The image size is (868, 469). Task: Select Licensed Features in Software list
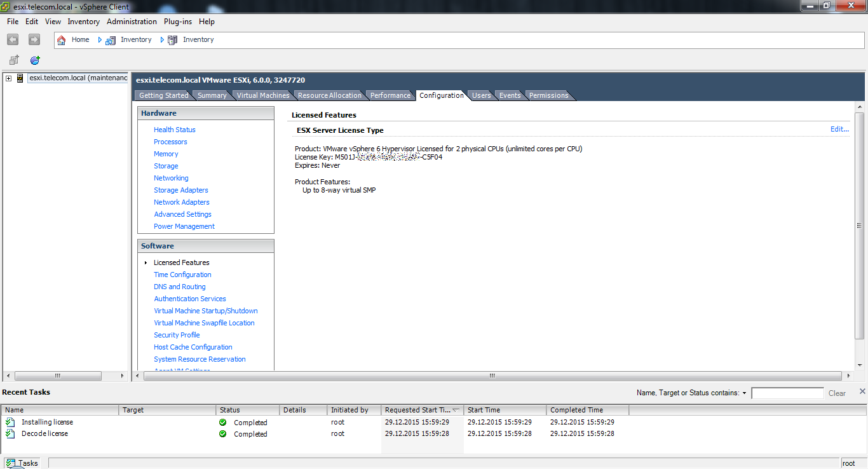(x=182, y=262)
